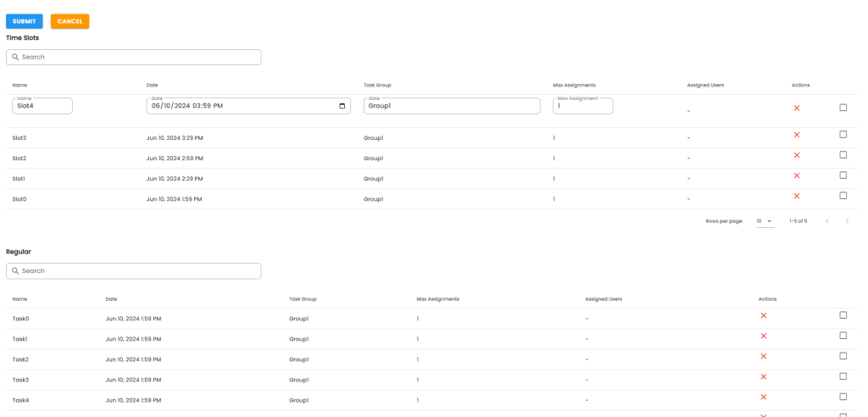Go to next page of Time Slots
This screenshot has height=417, width=868.
tap(847, 221)
